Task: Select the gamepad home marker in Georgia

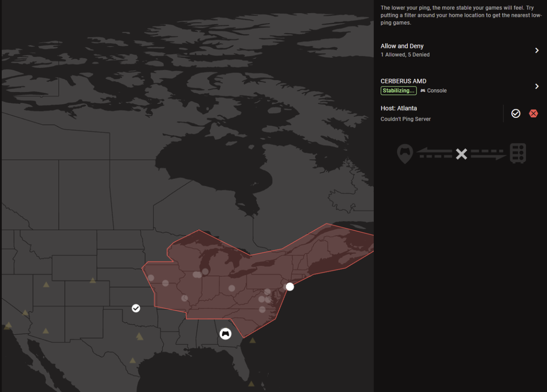Action: coord(225,334)
